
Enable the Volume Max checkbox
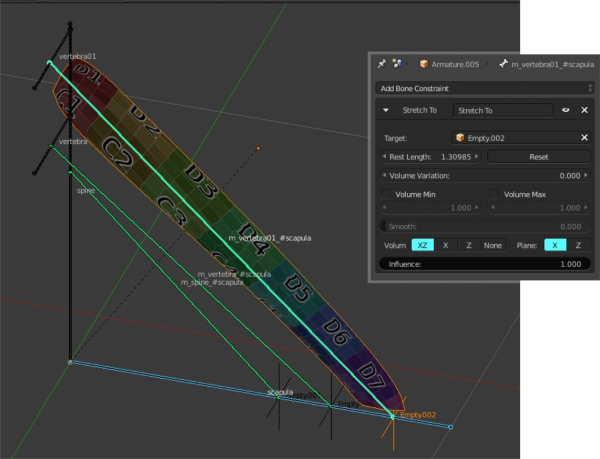point(496,194)
